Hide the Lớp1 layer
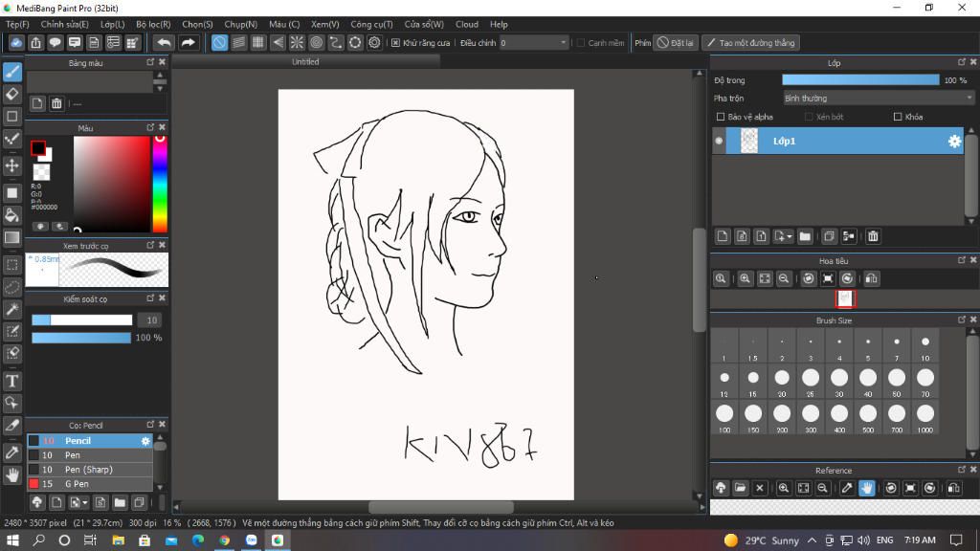Screen dimensions: 980x551 coord(719,142)
